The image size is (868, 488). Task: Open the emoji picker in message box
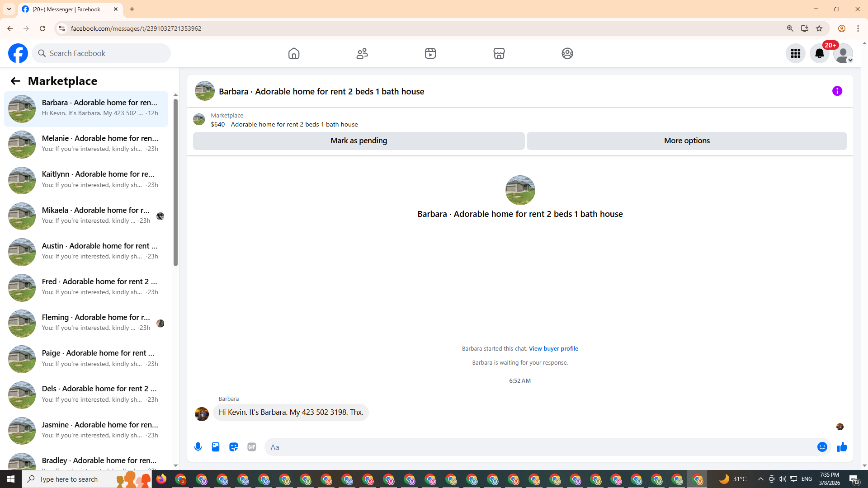tap(822, 447)
